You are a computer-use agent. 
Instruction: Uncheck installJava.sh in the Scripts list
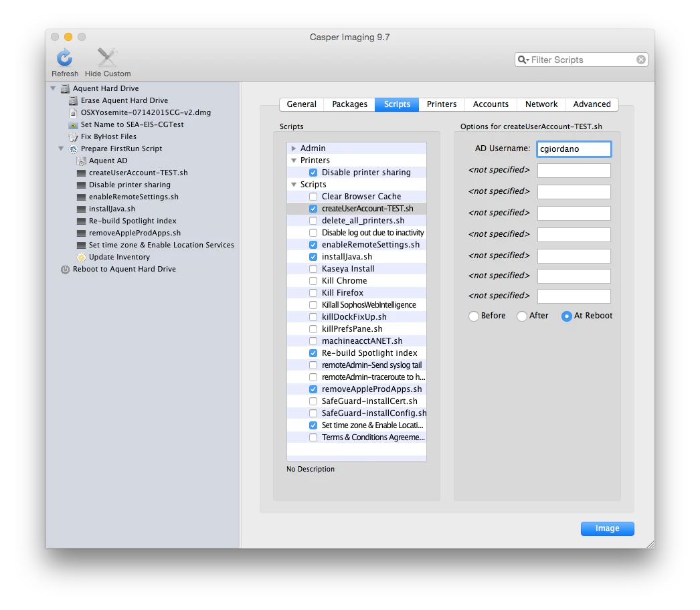click(313, 257)
